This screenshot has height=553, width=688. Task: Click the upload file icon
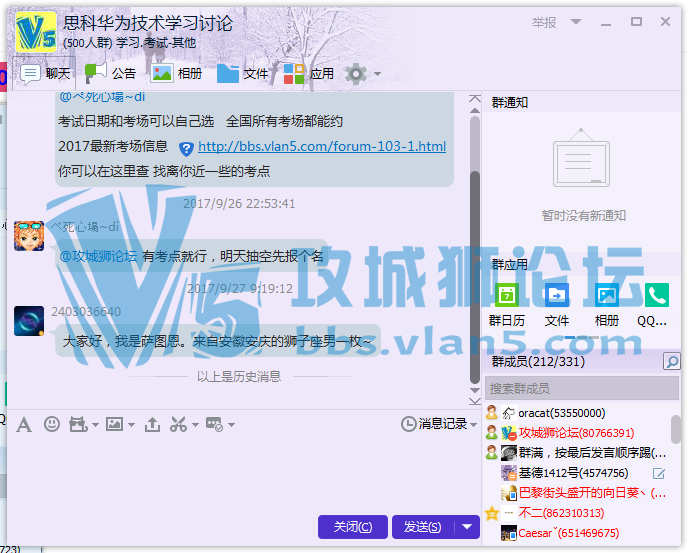pos(152,424)
